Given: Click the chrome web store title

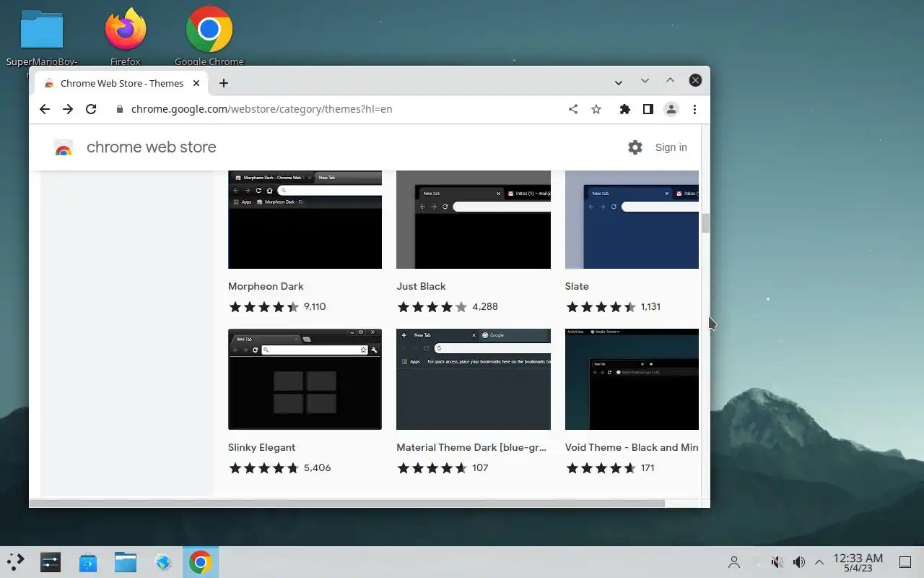Looking at the screenshot, I should coord(152,147).
